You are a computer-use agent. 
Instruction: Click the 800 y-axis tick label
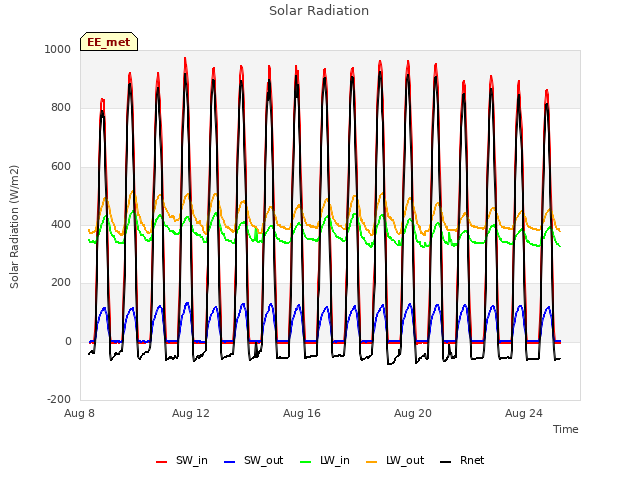61,108
